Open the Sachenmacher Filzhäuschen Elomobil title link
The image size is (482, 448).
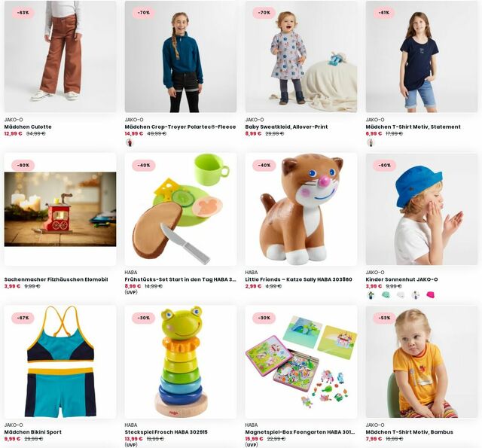pos(56,279)
